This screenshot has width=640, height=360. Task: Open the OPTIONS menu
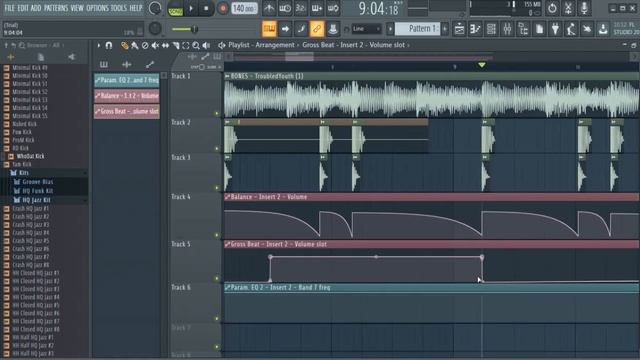pyautogui.click(x=97, y=8)
